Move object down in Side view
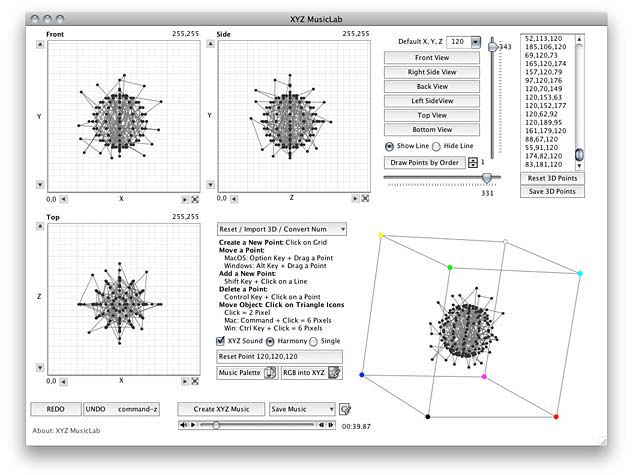Screen dimensions: 639x475 coord(210,185)
